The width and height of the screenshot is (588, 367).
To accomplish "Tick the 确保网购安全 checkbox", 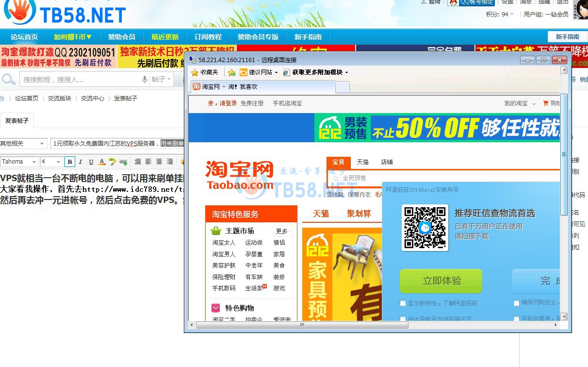I will [x=516, y=303].
